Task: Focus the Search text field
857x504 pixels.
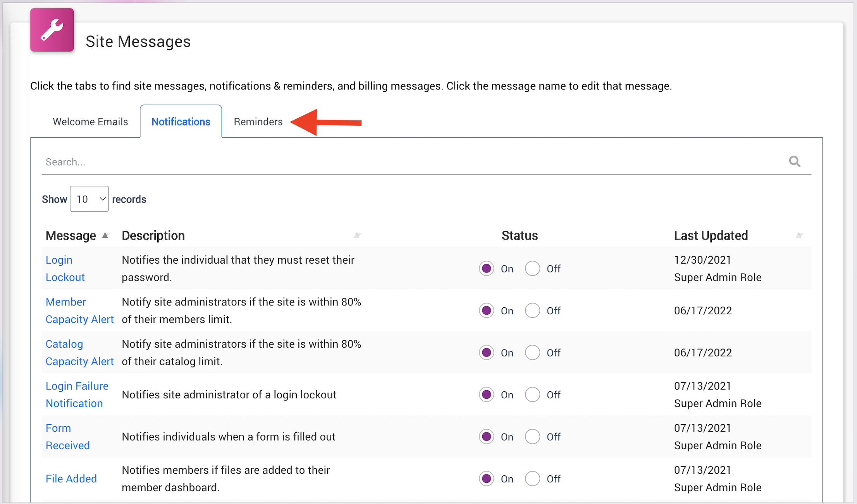Action: click(387, 162)
